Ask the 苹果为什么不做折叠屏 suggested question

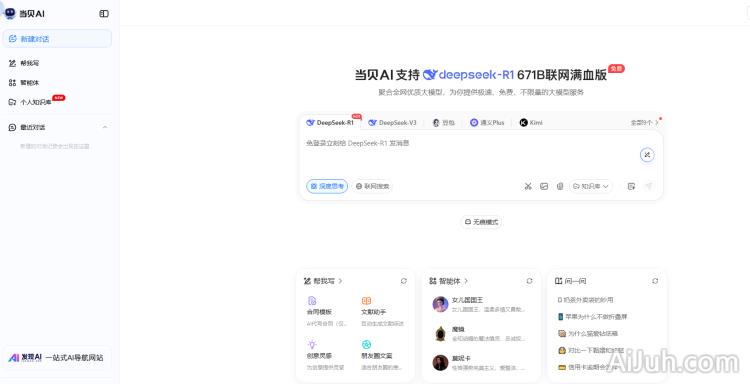pyautogui.click(x=592, y=317)
